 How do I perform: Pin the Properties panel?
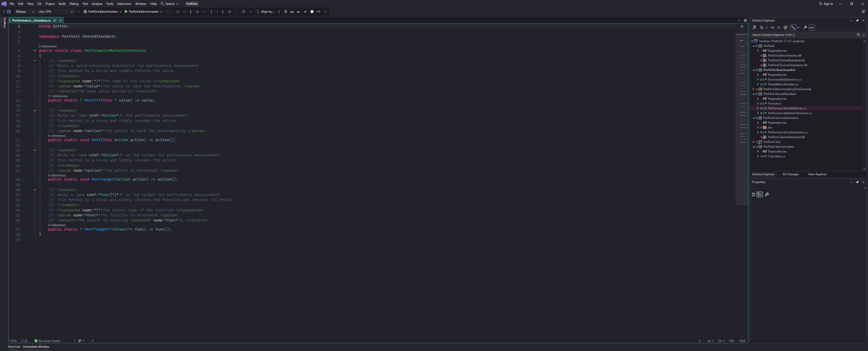(x=858, y=182)
